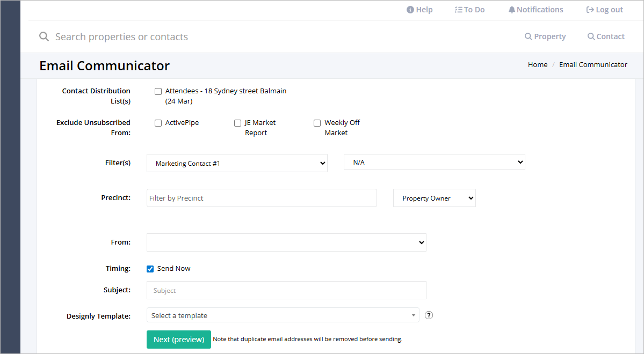Open the N/A filter dropdown

[x=434, y=161]
